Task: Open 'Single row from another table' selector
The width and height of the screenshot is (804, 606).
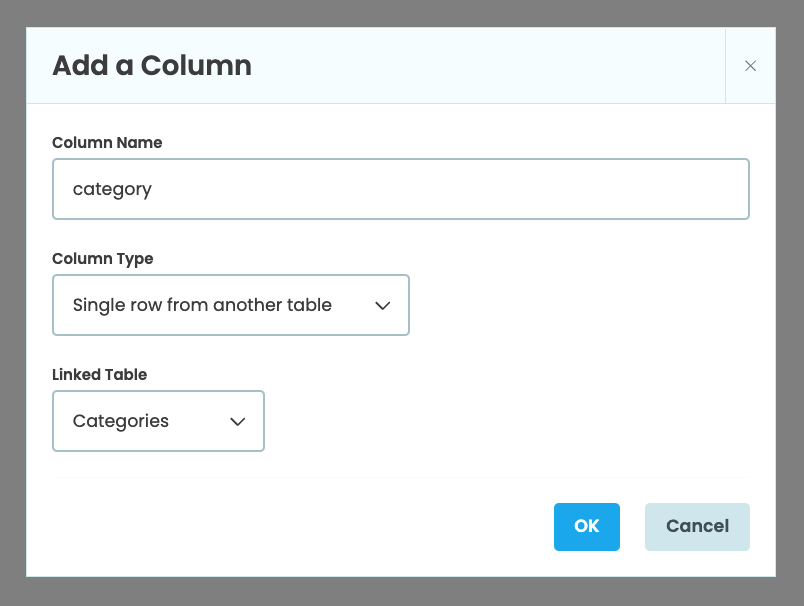Action: 230,305
